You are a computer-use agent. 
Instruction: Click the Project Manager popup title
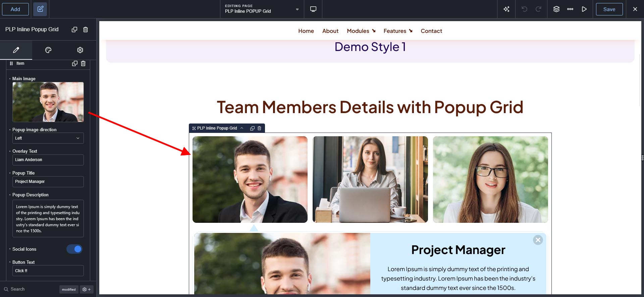(458, 250)
